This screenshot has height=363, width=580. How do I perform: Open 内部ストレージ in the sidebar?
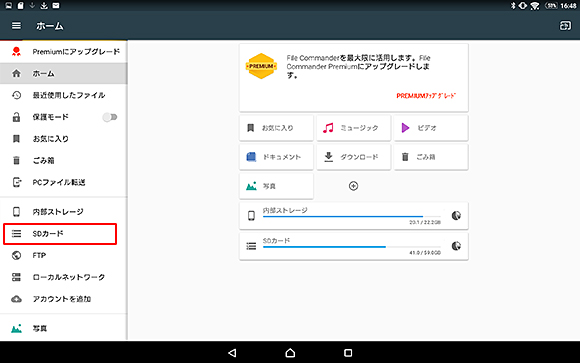coord(63,212)
